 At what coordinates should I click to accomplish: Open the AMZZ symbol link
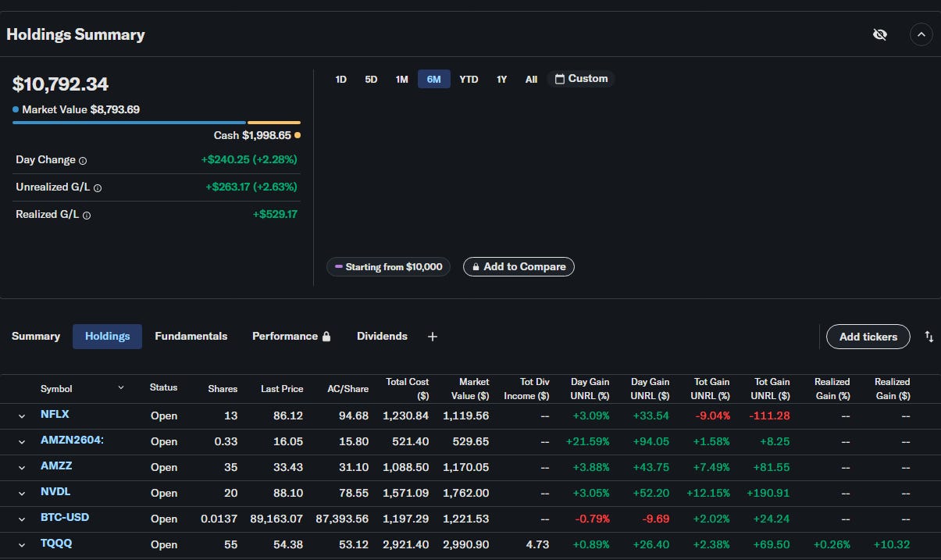tap(56, 466)
